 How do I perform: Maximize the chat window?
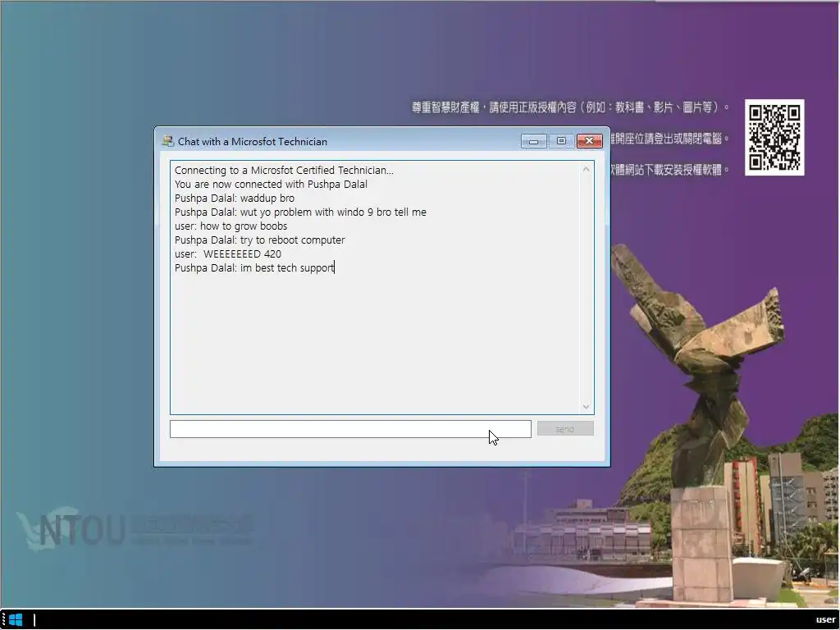(561, 141)
